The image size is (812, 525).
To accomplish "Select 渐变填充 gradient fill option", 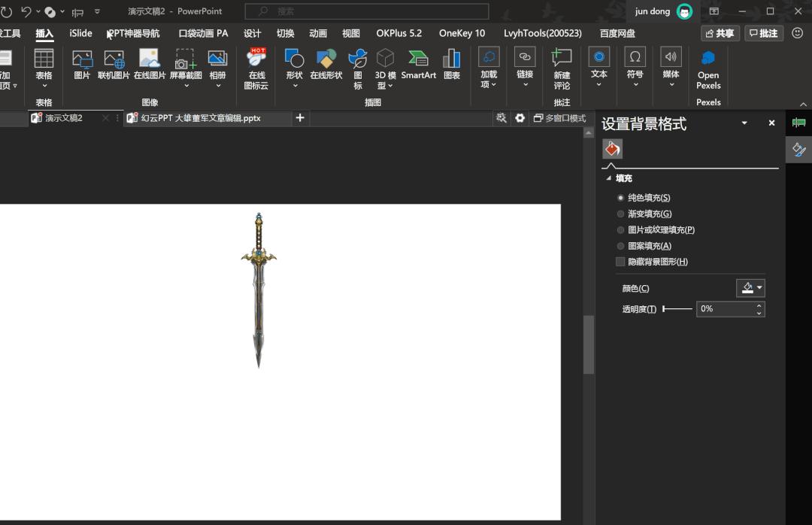I will click(x=647, y=213).
